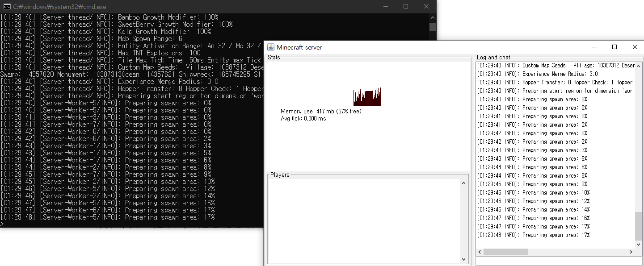
Task: Click 'Tile Max Tick Time' line in cmd
Action: tap(131, 60)
